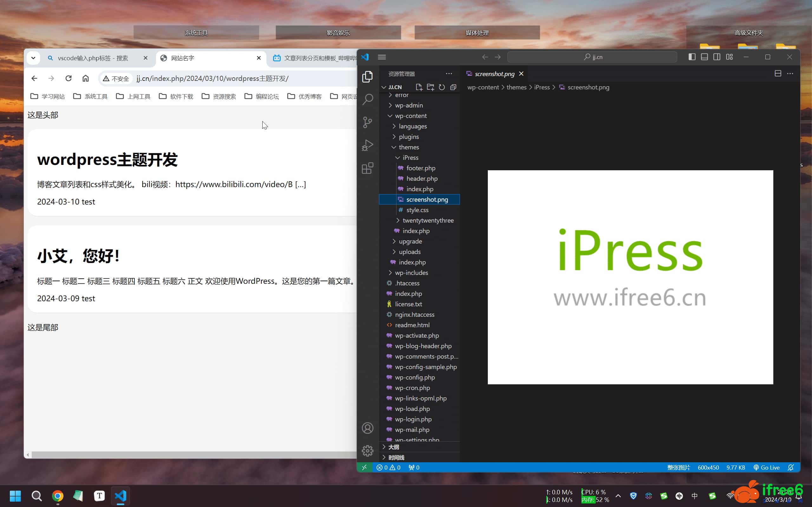Expand the wp-admin folder
The width and height of the screenshot is (812, 507).
coord(409,105)
